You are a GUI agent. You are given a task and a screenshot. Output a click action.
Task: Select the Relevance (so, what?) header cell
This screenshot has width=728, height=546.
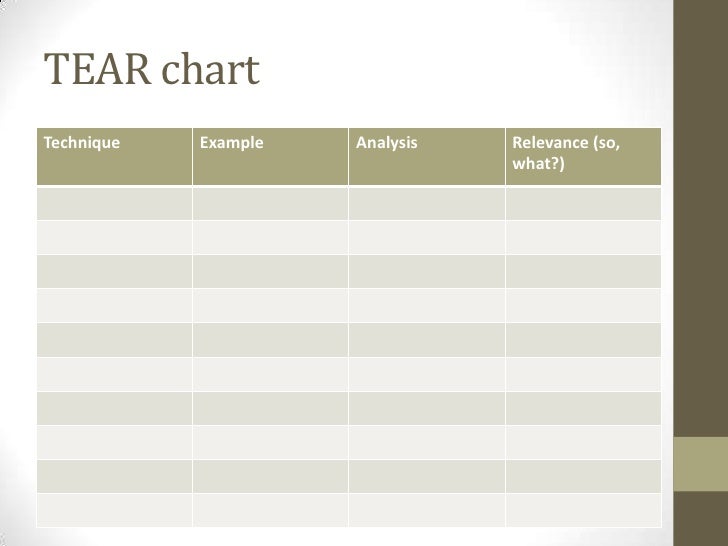(x=584, y=156)
